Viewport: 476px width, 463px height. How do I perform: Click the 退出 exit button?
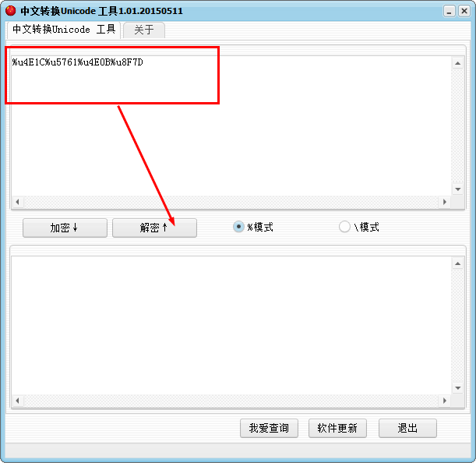coord(407,428)
